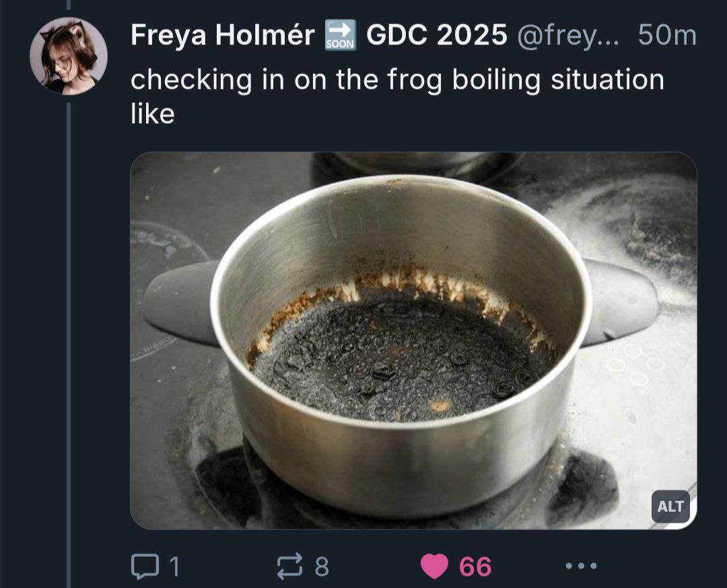Click the reply count 1
The width and height of the screenshot is (727, 588).
[174, 566]
